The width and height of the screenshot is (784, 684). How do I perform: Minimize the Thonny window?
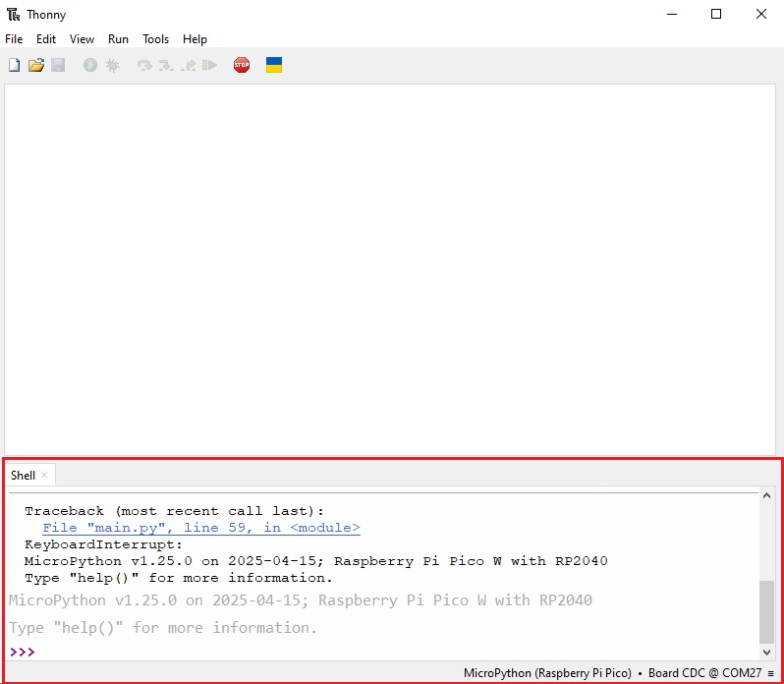pyautogui.click(x=671, y=15)
